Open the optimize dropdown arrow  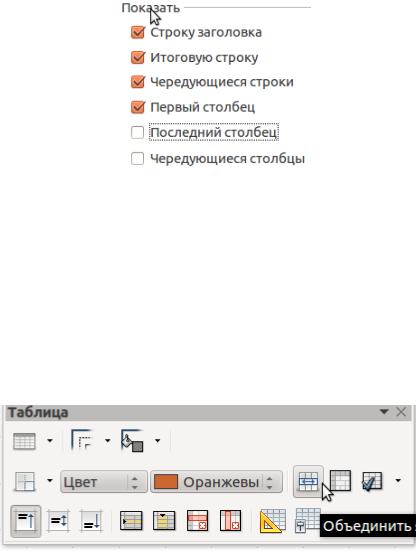tap(398, 481)
